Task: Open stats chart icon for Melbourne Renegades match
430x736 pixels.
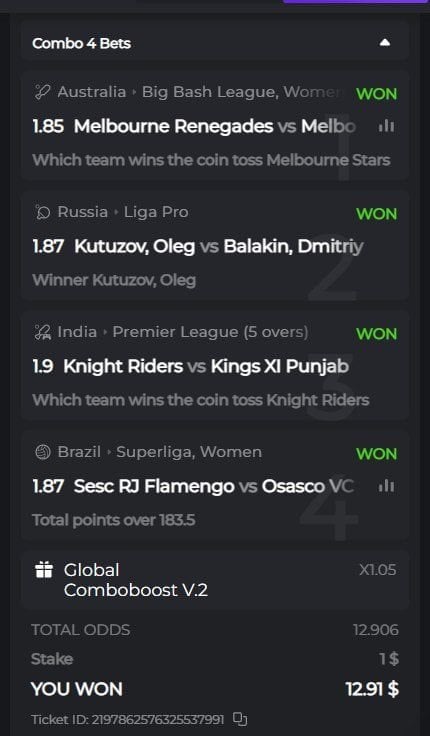Action: pos(386,126)
